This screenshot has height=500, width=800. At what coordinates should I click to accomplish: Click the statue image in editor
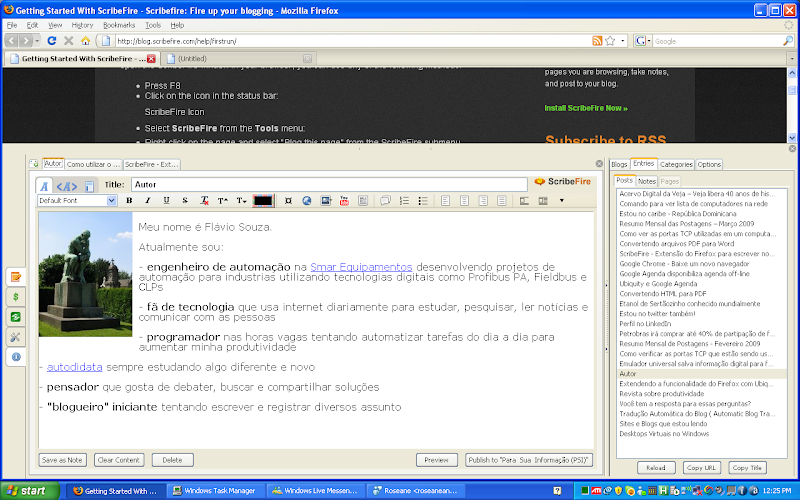(85, 274)
